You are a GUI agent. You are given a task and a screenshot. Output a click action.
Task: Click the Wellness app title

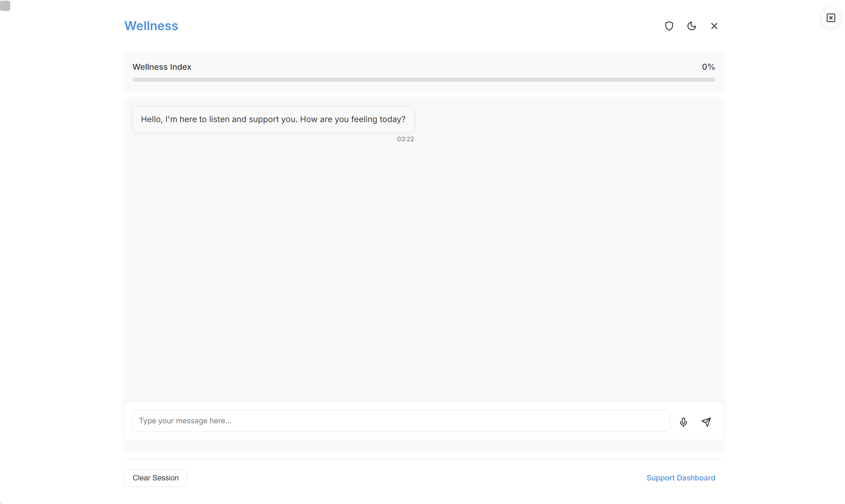(x=151, y=26)
